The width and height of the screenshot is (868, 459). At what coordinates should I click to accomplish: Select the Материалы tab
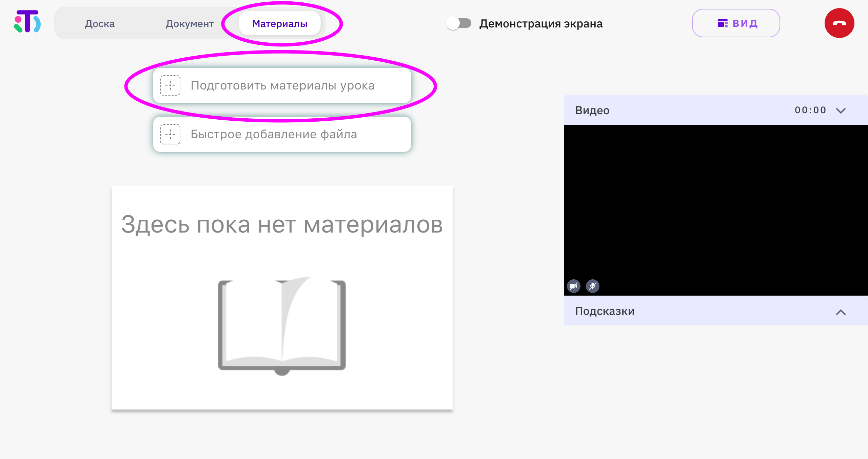(280, 23)
